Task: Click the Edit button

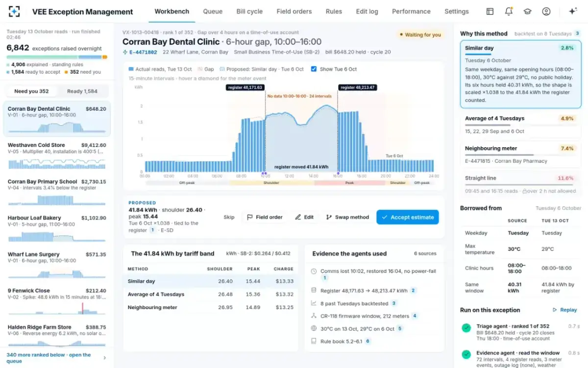Action: [304, 217]
